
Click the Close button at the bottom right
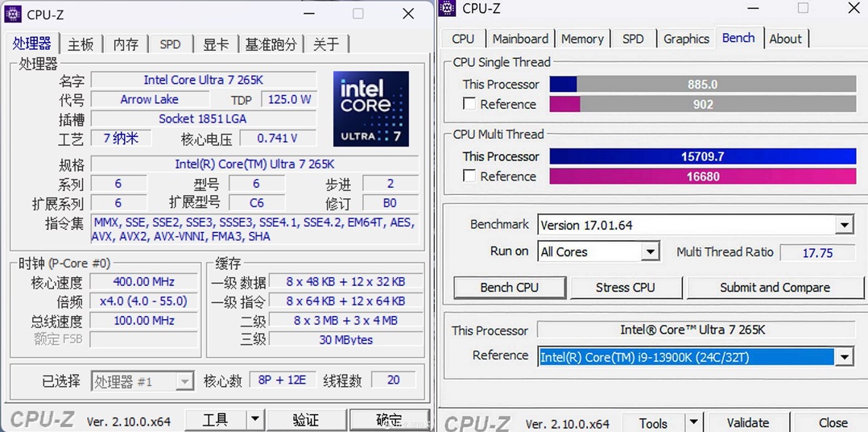(833, 423)
